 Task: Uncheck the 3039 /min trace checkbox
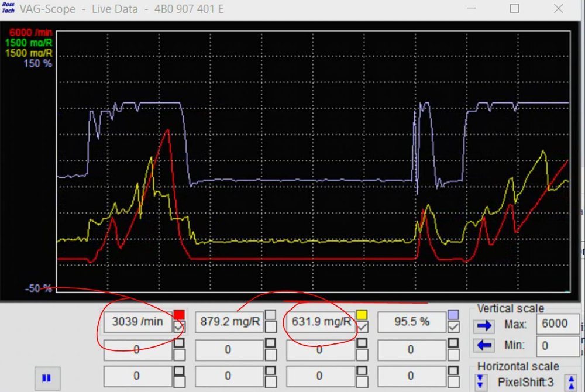point(179,327)
